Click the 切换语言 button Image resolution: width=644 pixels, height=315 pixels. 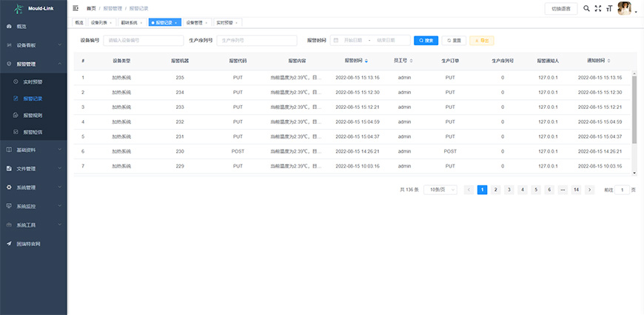click(561, 9)
